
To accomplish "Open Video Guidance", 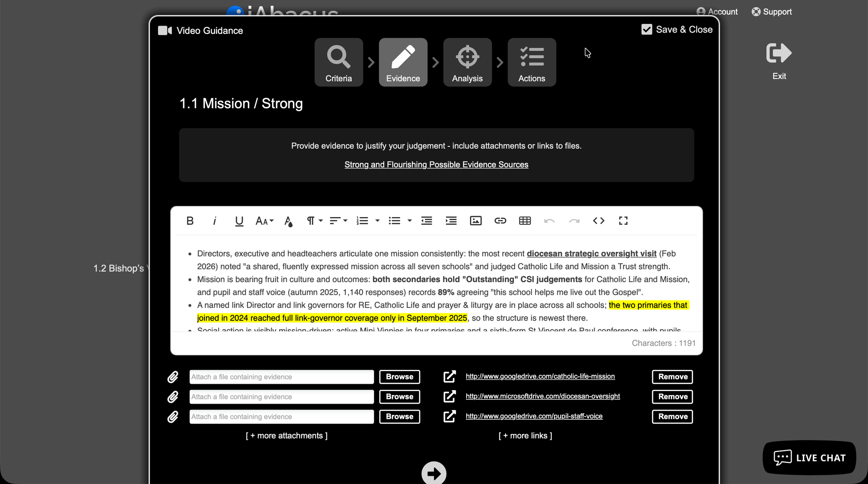I will point(201,31).
